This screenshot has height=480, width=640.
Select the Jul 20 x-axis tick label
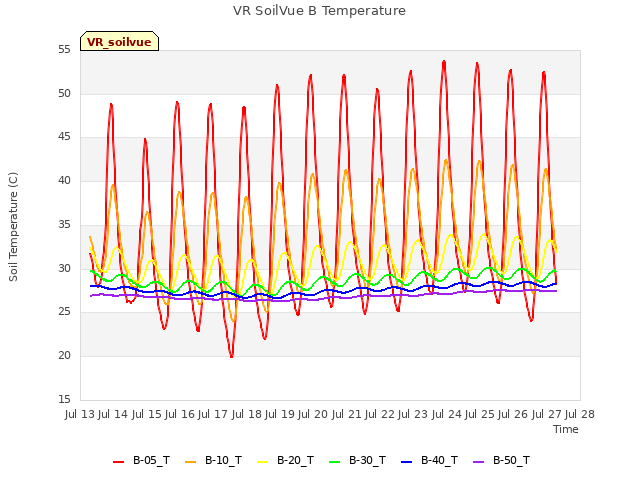tap(313, 414)
